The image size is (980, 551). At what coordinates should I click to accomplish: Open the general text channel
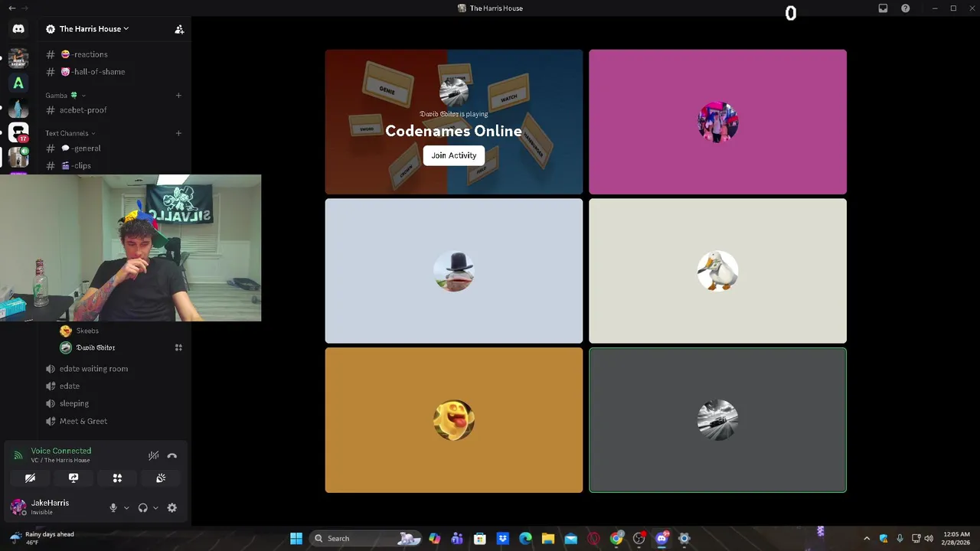pyautogui.click(x=114, y=148)
